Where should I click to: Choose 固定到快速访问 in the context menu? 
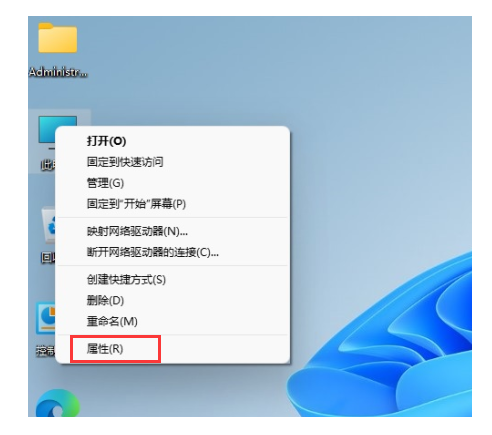(125, 162)
